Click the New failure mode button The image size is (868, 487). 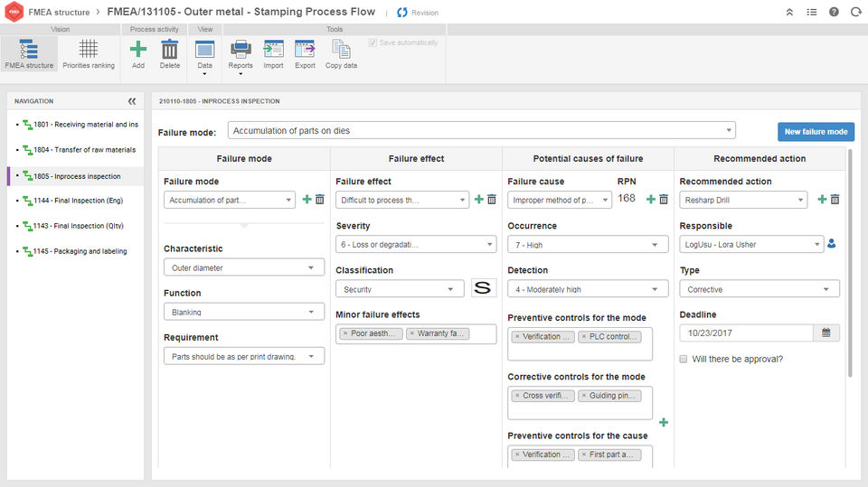pyautogui.click(x=816, y=132)
